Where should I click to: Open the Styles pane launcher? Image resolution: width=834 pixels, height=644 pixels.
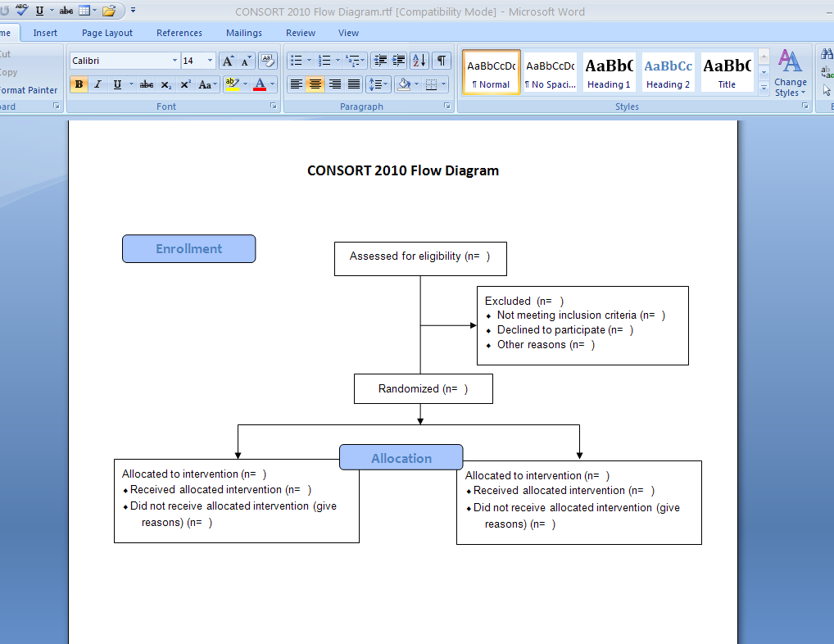tap(805, 107)
